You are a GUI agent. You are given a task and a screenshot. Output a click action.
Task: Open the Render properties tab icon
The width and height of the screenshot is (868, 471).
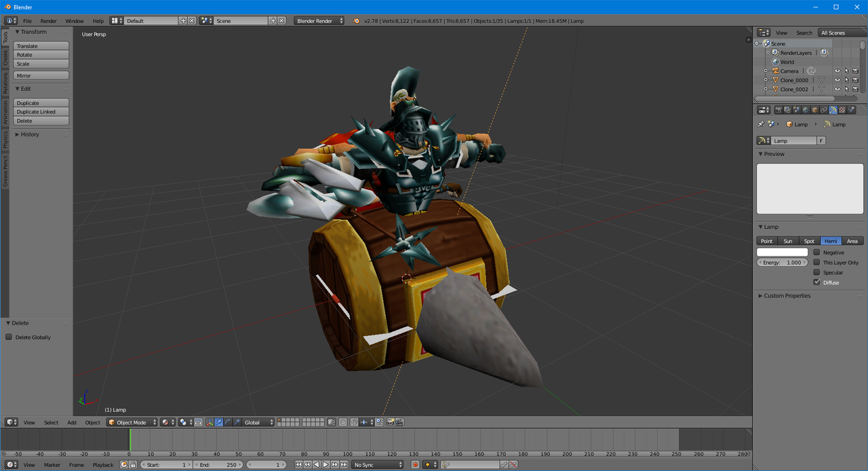(x=778, y=110)
